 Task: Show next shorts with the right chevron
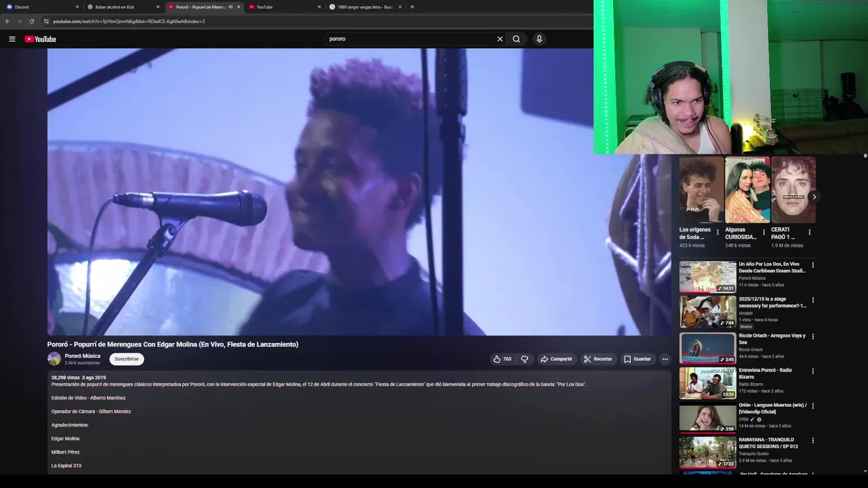(x=814, y=197)
